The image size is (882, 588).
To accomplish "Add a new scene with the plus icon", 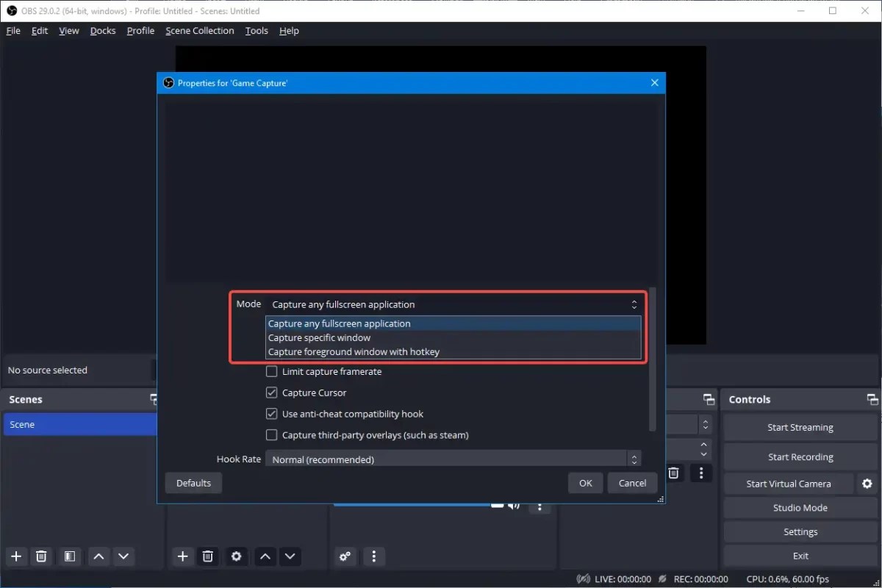I will (x=15, y=556).
